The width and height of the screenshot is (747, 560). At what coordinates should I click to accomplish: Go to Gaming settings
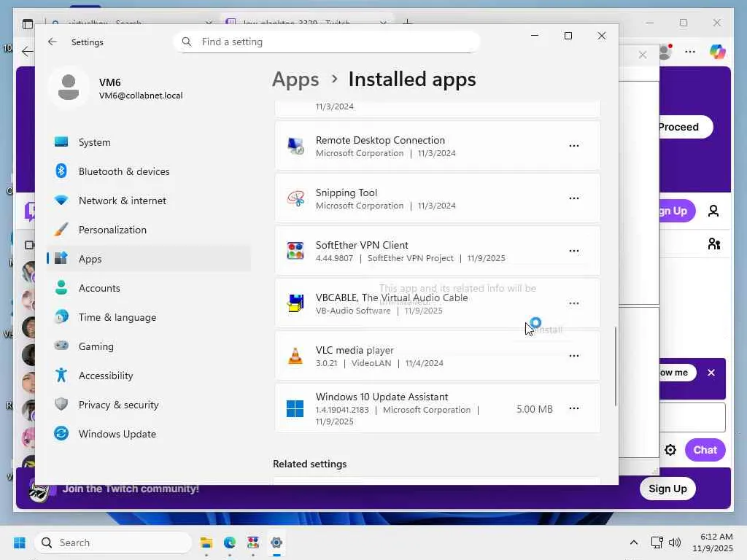tap(149, 346)
